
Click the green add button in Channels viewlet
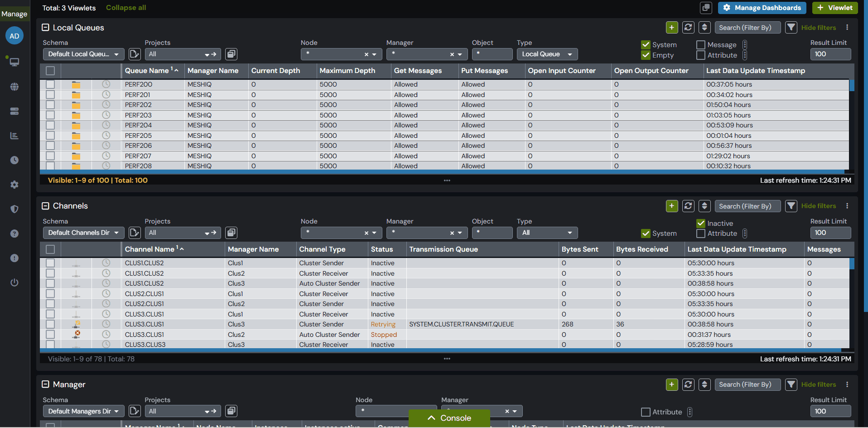click(x=672, y=206)
